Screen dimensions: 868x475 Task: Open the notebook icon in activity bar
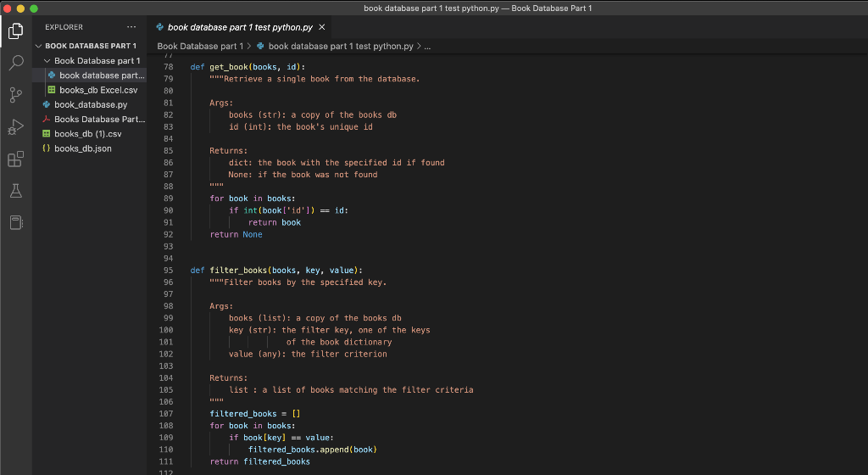coord(15,222)
